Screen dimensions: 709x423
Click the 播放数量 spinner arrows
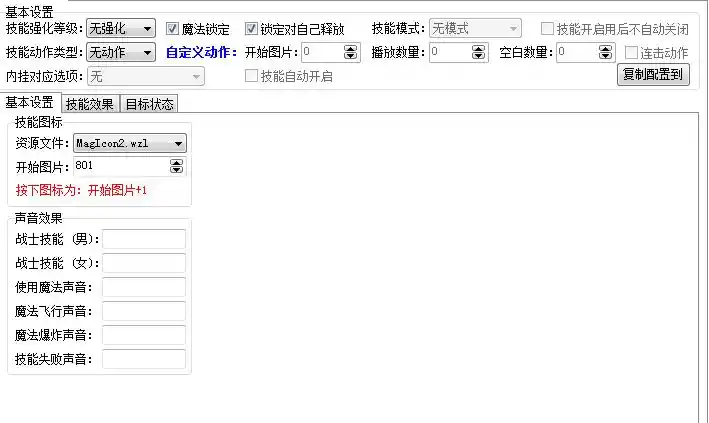coord(478,52)
